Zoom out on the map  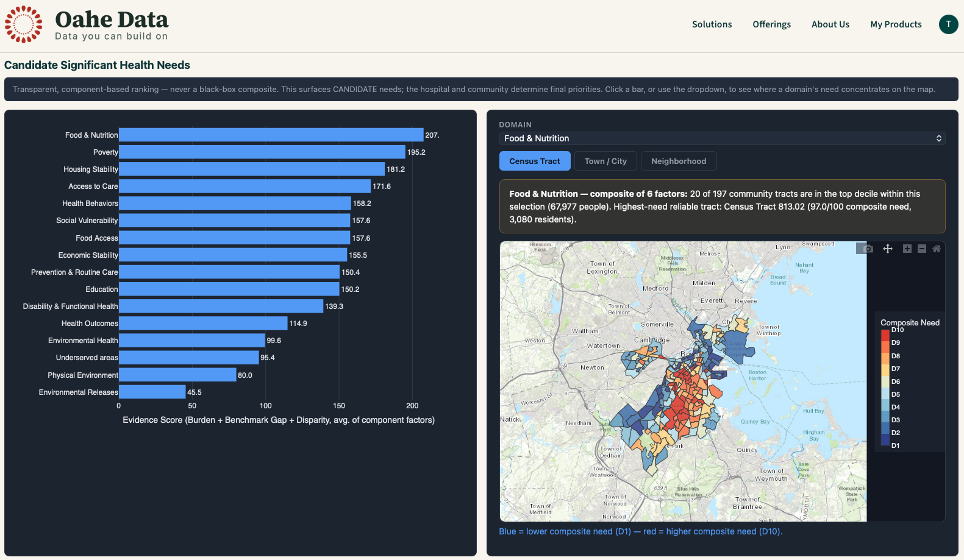pos(922,249)
